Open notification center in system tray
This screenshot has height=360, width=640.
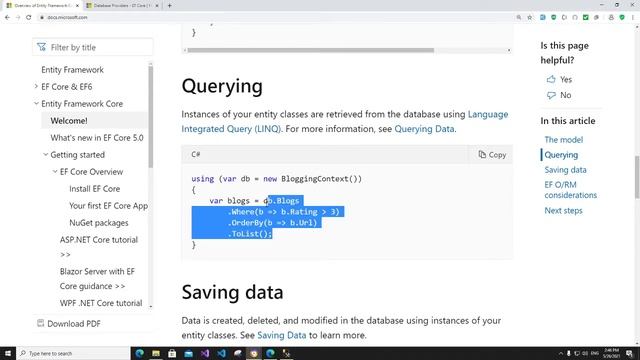(630, 353)
